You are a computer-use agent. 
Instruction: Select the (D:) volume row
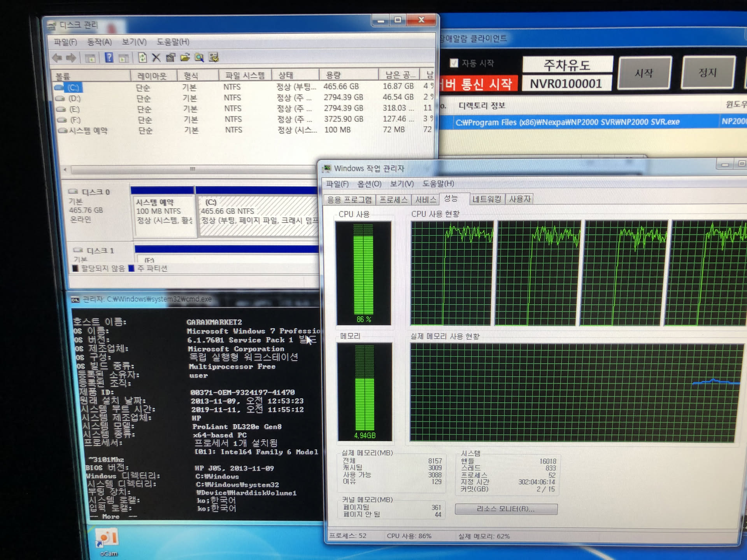pos(74,98)
